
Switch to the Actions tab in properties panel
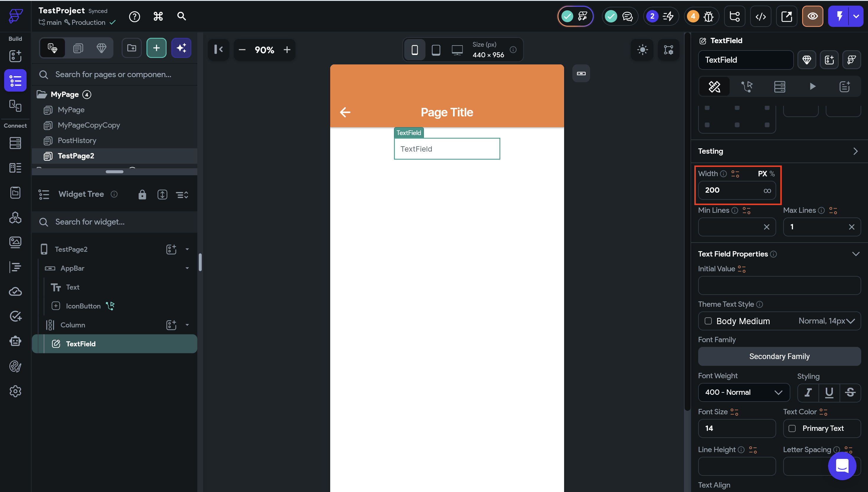pyautogui.click(x=747, y=87)
